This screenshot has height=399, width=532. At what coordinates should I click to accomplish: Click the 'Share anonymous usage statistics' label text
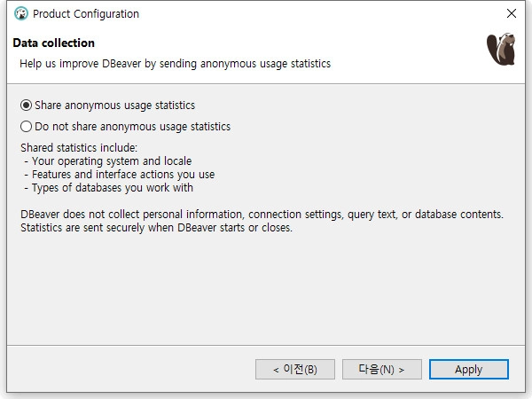click(x=115, y=106)
